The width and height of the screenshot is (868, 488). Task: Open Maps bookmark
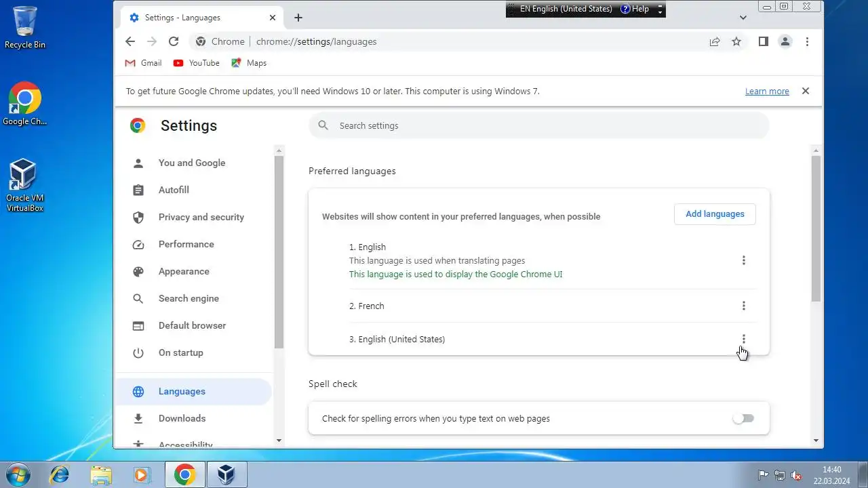[249, 63]
